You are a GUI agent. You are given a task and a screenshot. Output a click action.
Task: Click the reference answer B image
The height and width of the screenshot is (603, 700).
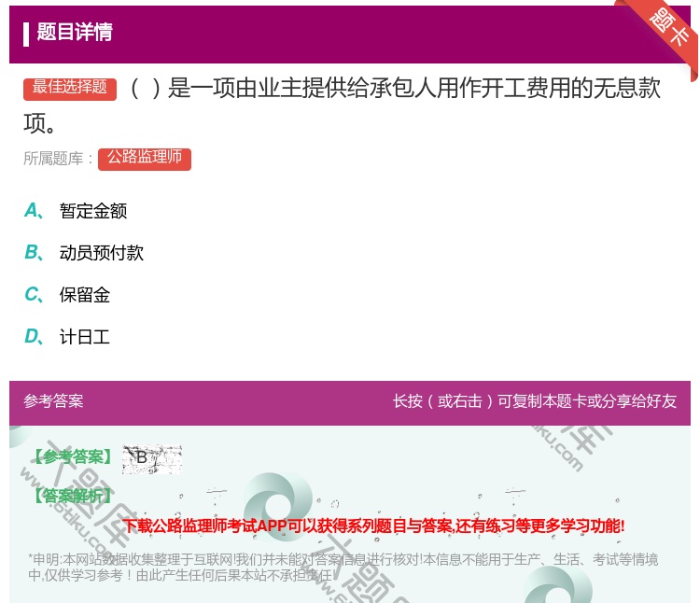(x=152, y=458)
